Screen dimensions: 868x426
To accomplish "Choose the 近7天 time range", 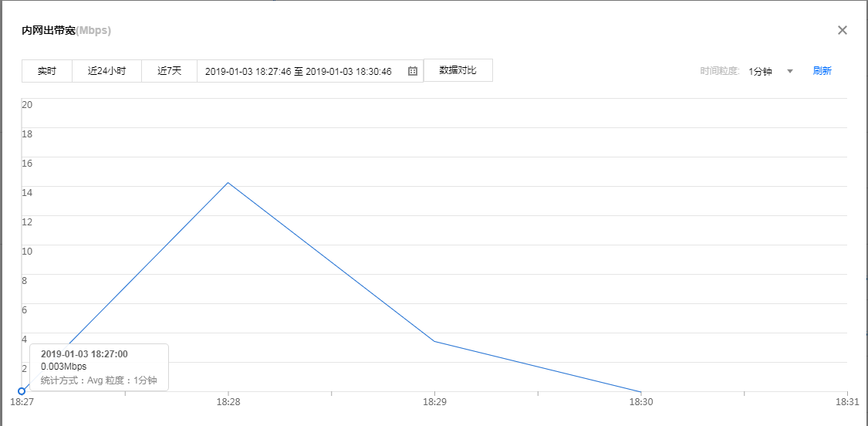I will click(169, 71).
